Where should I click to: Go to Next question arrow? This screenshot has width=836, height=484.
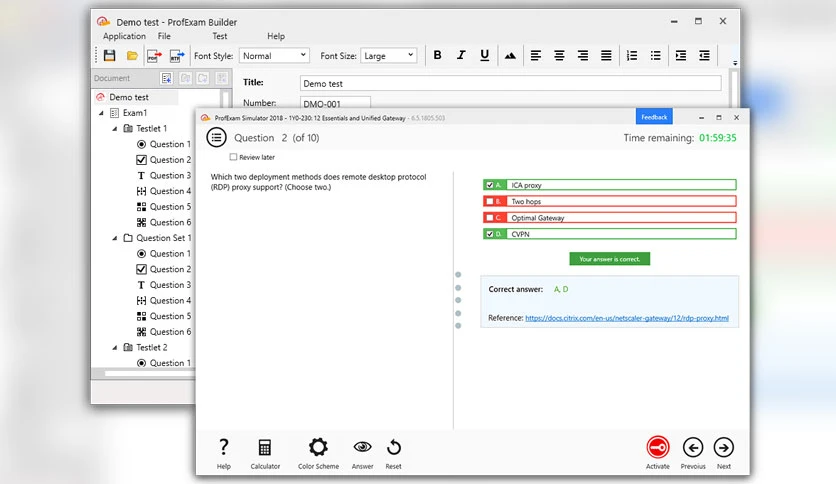pos(724,447)
